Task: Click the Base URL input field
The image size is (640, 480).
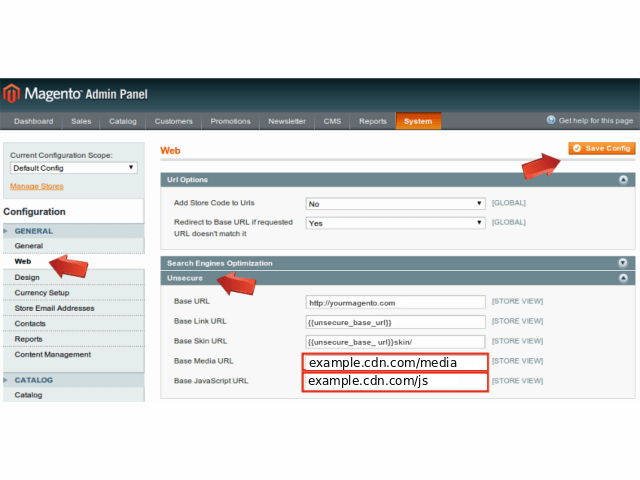Action: click(x=395, y=302)
